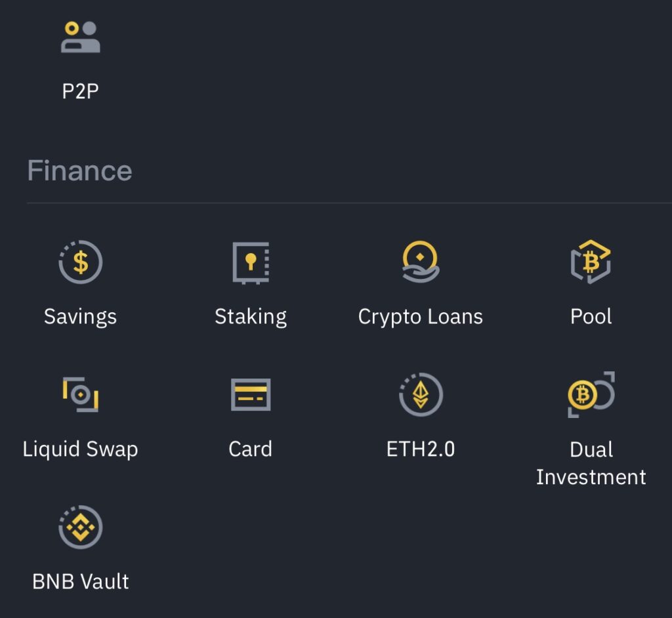Screen dimensions: 672x618
Task: Click the Pool label
Action: pos(591,317)
